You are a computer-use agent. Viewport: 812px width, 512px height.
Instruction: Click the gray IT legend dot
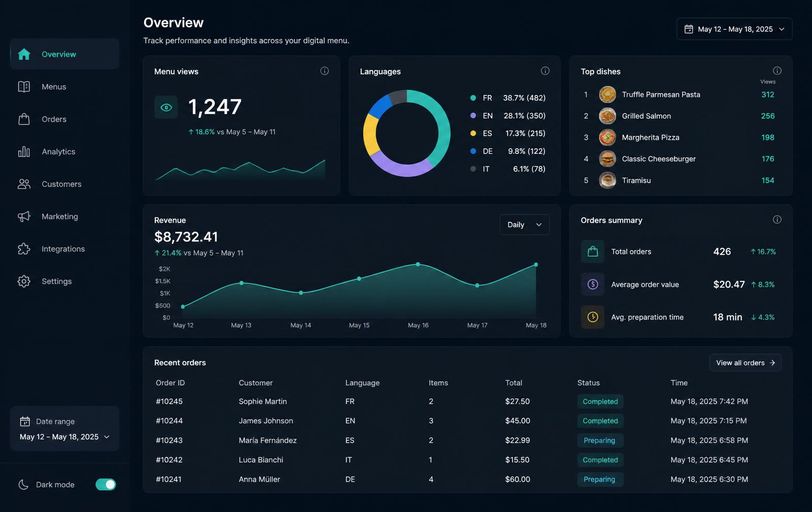click(473, 169)
